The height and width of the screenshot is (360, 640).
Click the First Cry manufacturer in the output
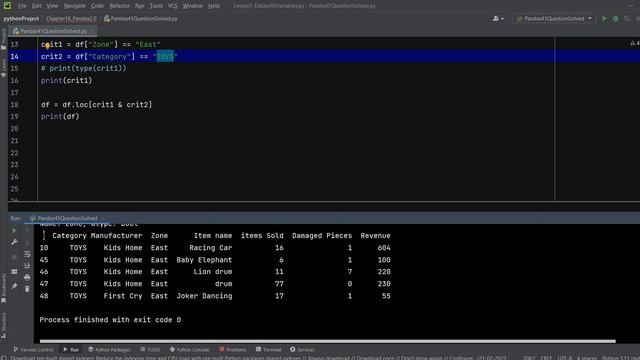pos(123,296)
